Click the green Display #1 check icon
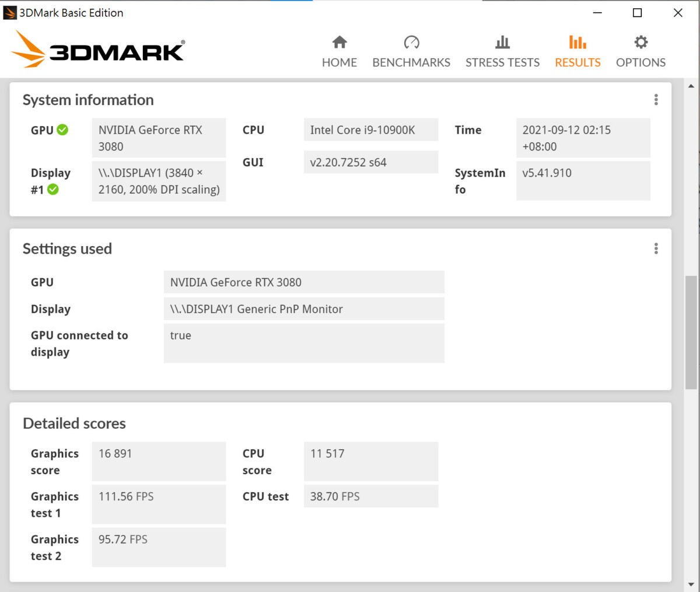The width and height of the screenshot is (700, 592). coord(53,189)
